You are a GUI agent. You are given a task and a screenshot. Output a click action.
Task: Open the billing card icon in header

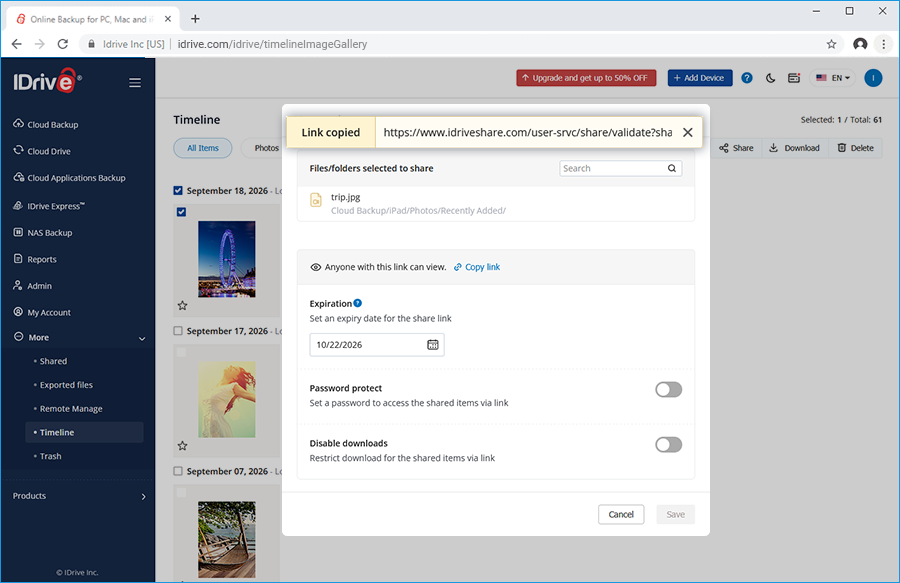[x=794, y=78]
